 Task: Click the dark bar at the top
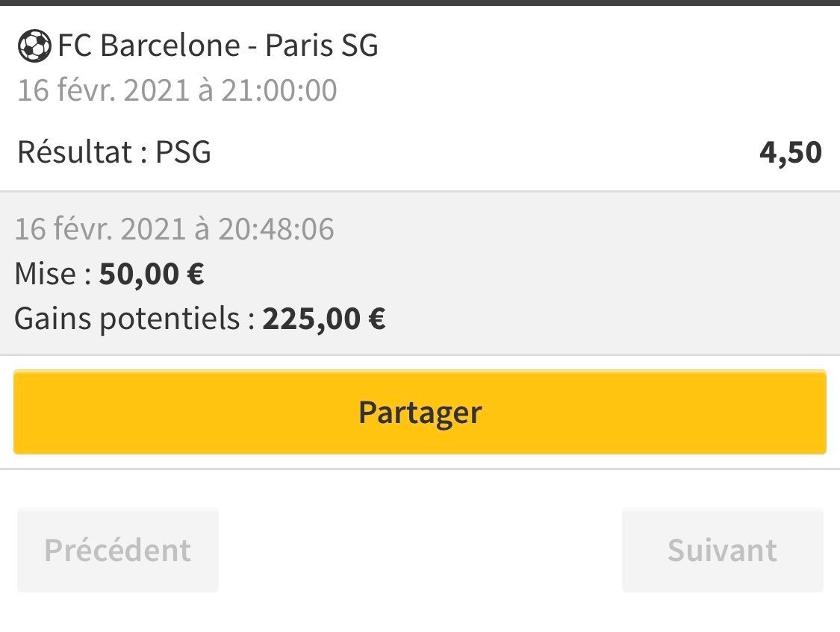420,3
